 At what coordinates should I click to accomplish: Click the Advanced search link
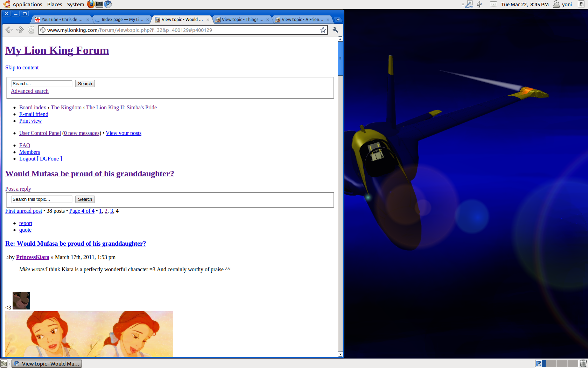[30, 91]
